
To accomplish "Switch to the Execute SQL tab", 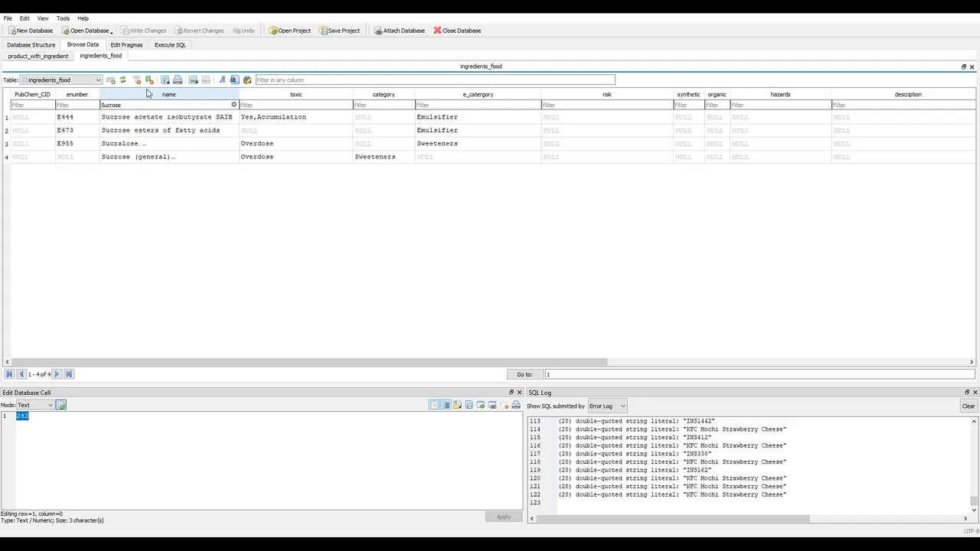I will click(x=170, y=44).
